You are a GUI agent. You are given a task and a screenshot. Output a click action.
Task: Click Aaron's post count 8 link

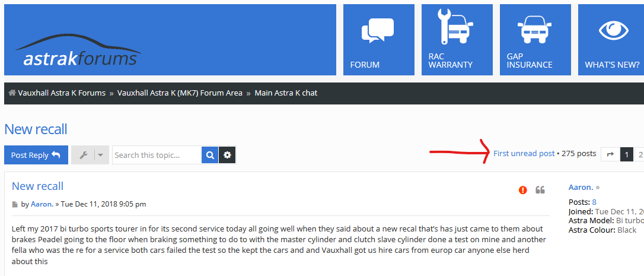click(594, 202)
